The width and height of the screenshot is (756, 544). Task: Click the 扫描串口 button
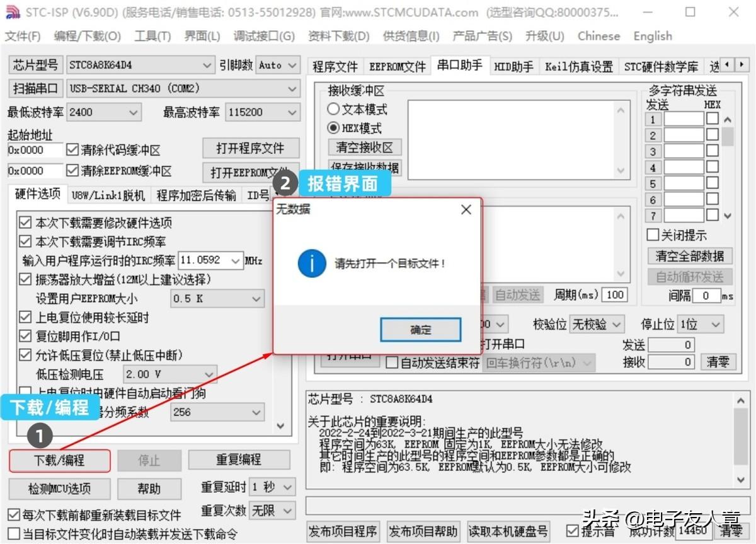(35, 88)
